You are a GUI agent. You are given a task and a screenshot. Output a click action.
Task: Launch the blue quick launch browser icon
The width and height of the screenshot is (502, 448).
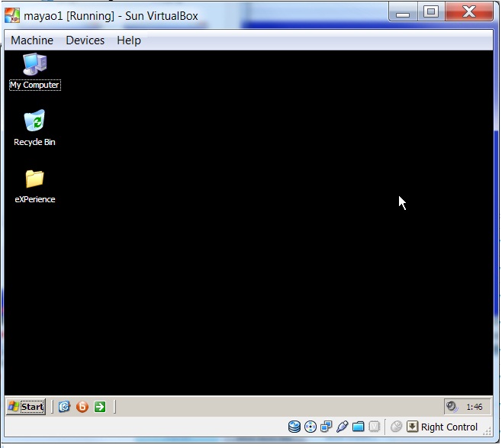coord(65,407)
